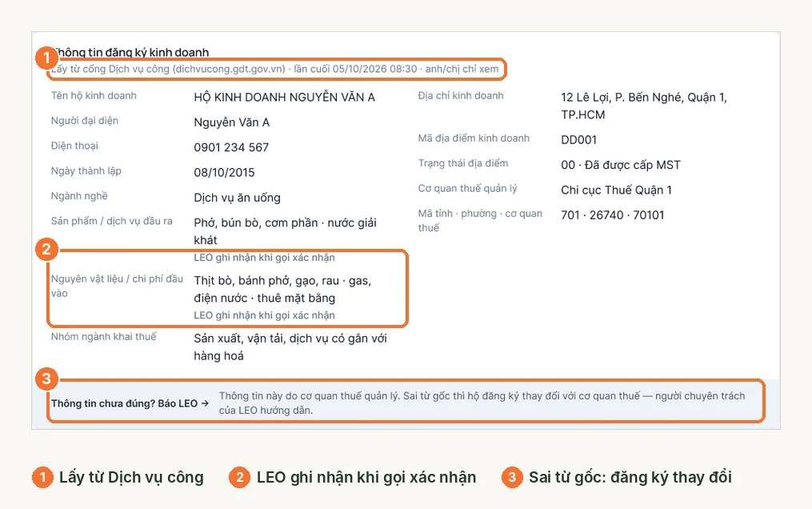The image size is (812, 509).
Task: Click the label 'Mã địa điểm kinh doanh'
Action: 474,138
